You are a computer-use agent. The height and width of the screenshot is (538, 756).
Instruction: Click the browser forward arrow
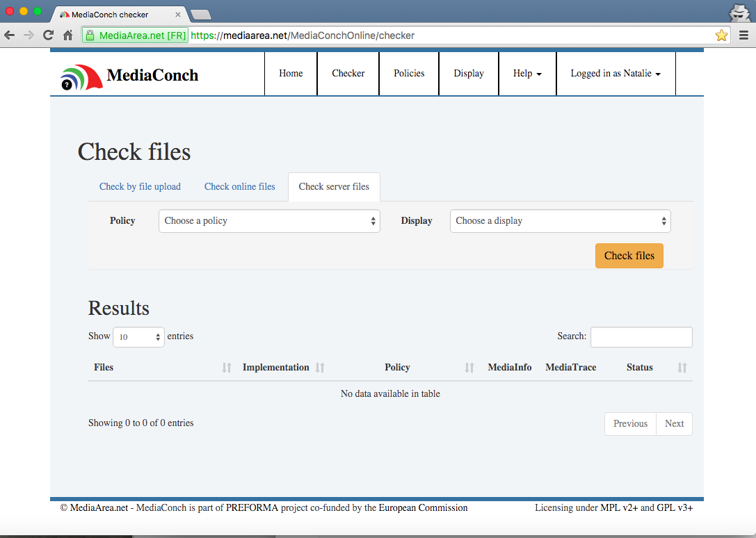click(29, 35)
